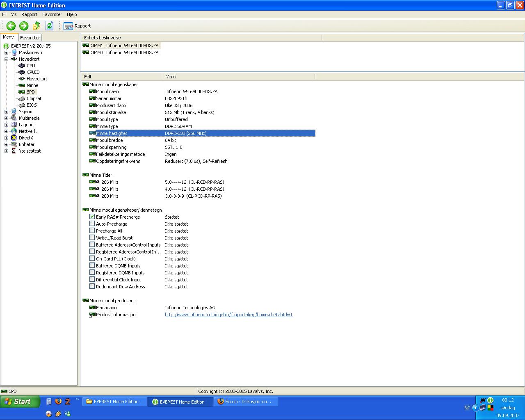Expand the Lagring tree node

point(6,125)
